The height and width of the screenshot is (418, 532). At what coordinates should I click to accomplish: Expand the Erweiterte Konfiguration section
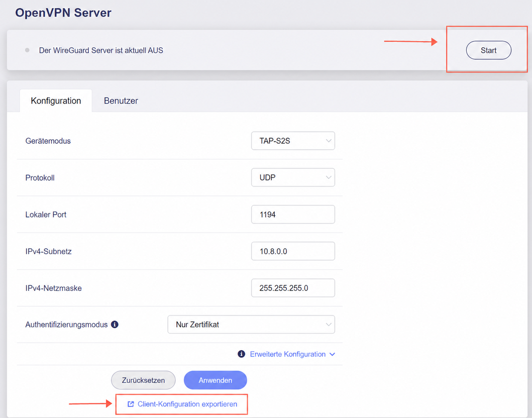[x=292, y=354]
